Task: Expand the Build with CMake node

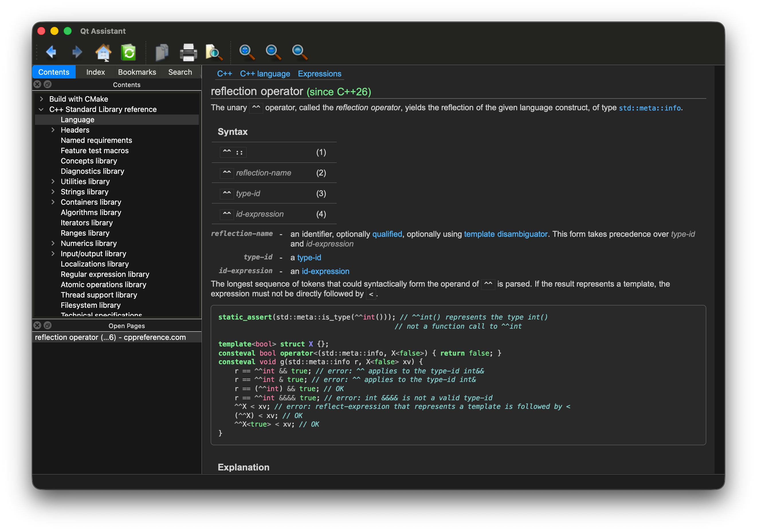Action: tap(42, 99)
